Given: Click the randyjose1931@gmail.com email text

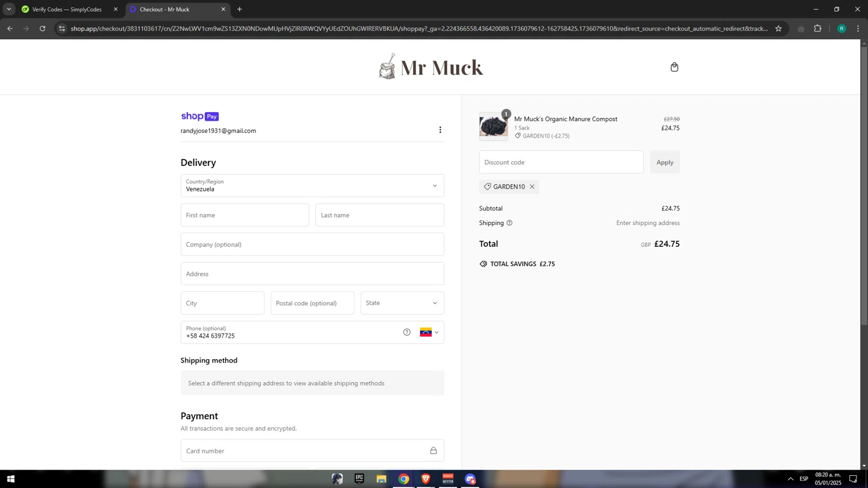Looking at the screenshot, I should pos(218,131).
